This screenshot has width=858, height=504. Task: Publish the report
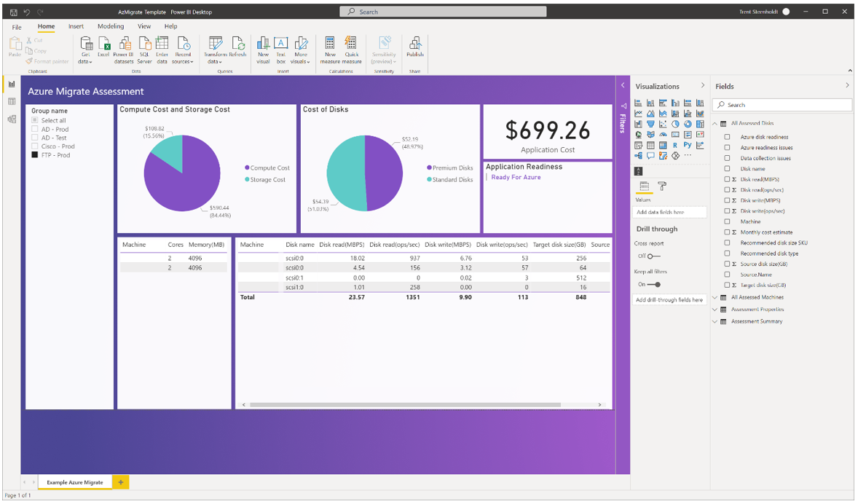click(x=414, y=47)
